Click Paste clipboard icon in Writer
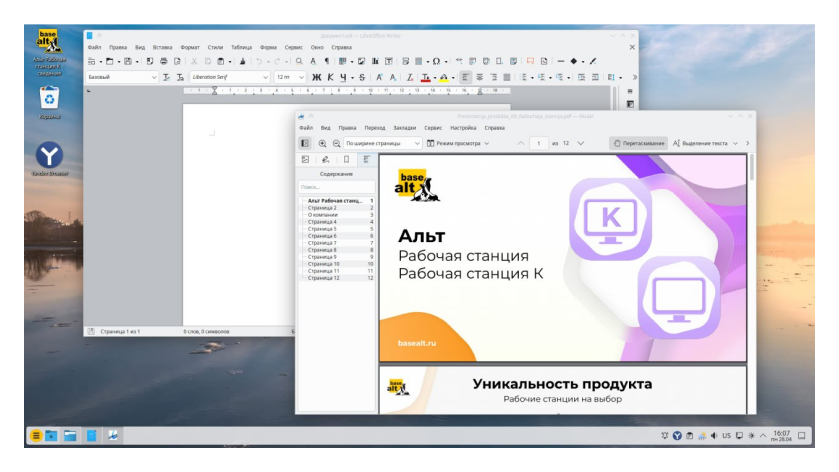The height and width of the screenshot is (472, 839). 220,61
